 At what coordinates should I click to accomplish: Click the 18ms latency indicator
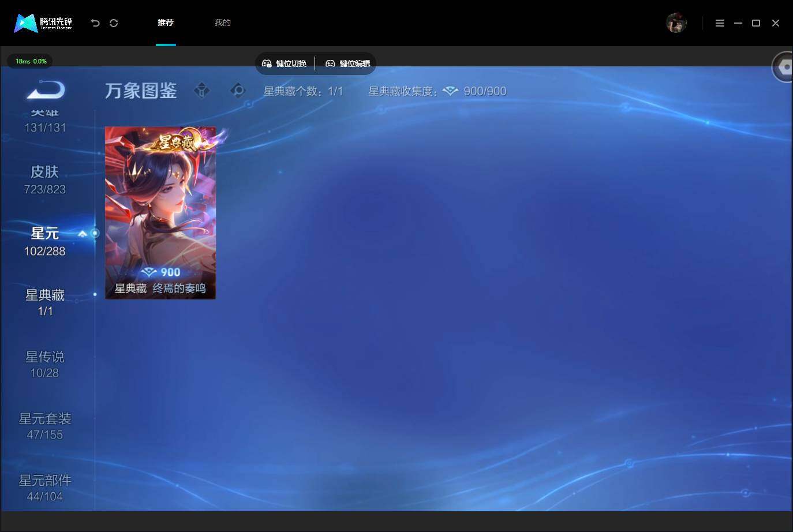tap(31, 61)
